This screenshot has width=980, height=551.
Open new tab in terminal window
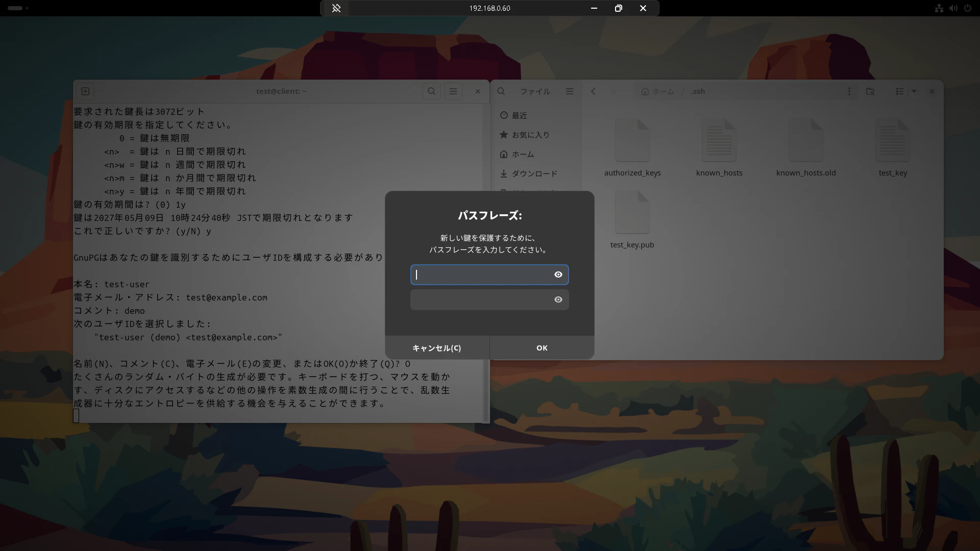click(85, 91)
